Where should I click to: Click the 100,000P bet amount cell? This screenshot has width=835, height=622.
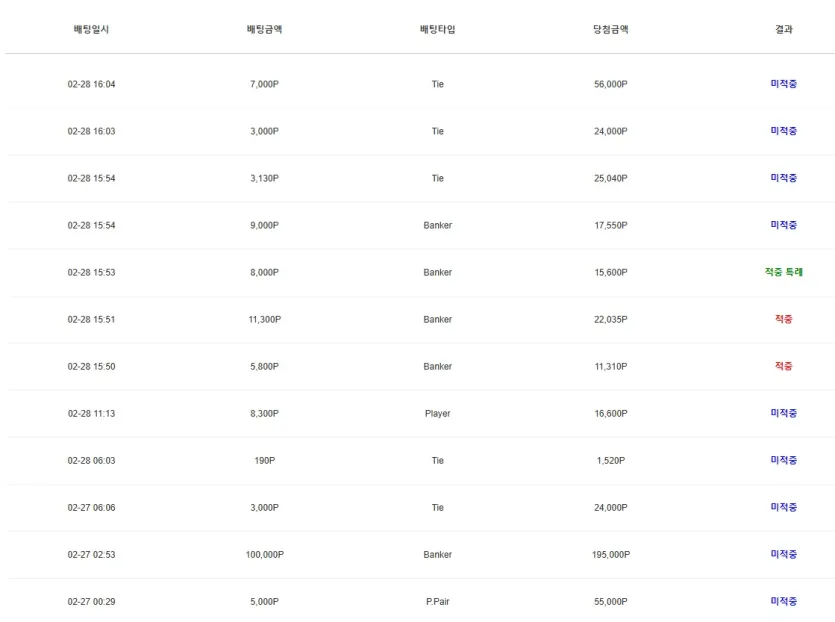click(265, 554)
